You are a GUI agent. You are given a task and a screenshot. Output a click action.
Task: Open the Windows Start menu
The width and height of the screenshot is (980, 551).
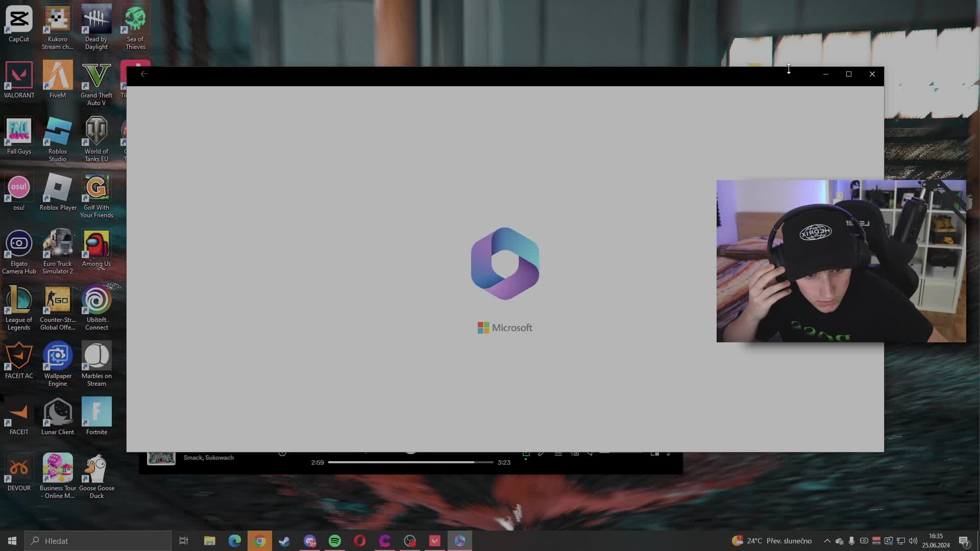(x=12, y=541)
